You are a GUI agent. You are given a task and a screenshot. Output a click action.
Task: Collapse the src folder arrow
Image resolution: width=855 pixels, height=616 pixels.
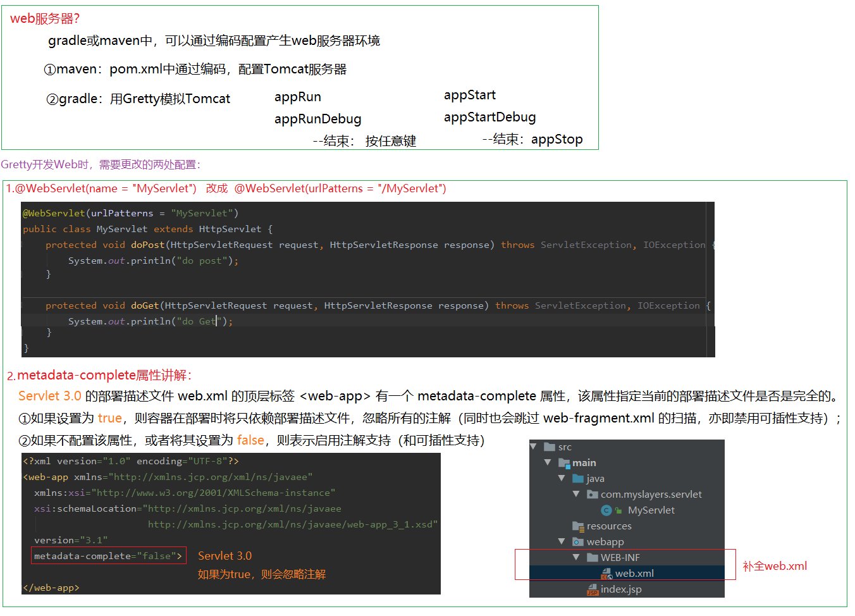[534, 447]
